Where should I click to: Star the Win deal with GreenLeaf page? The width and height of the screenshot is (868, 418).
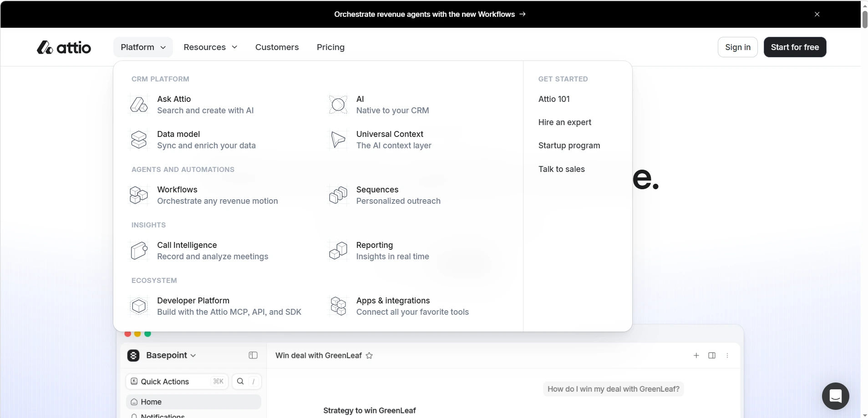point(369,356)
